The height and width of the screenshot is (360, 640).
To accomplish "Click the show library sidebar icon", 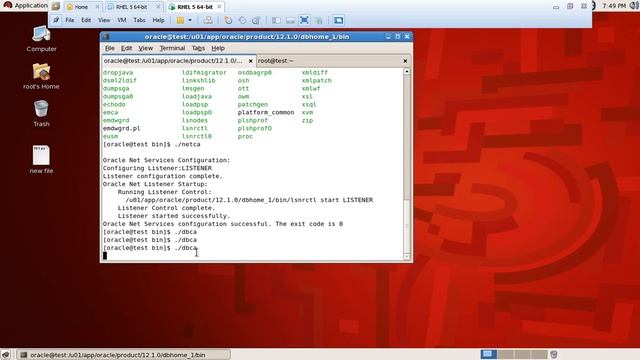I will tap(276, 20).
